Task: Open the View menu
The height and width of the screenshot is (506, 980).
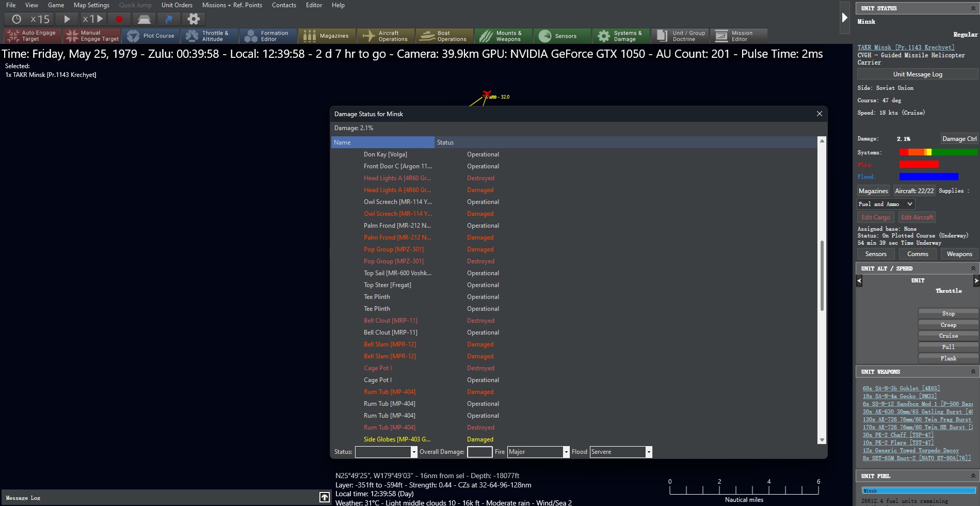Action: 31,5
